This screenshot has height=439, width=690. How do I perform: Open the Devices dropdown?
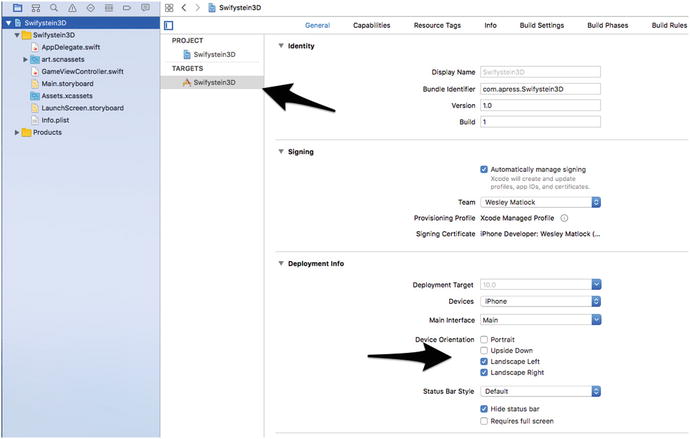coord(540,301)
